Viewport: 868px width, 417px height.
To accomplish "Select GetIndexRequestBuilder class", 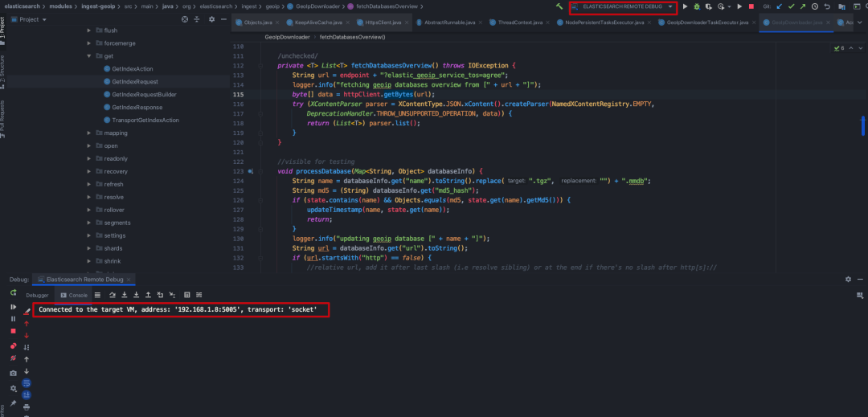I will (x=140, y=95).
